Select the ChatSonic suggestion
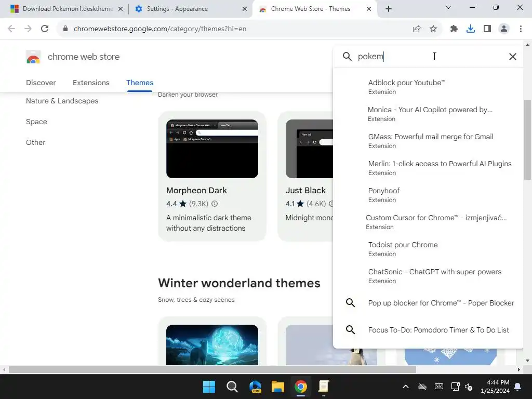 (428, 276)
